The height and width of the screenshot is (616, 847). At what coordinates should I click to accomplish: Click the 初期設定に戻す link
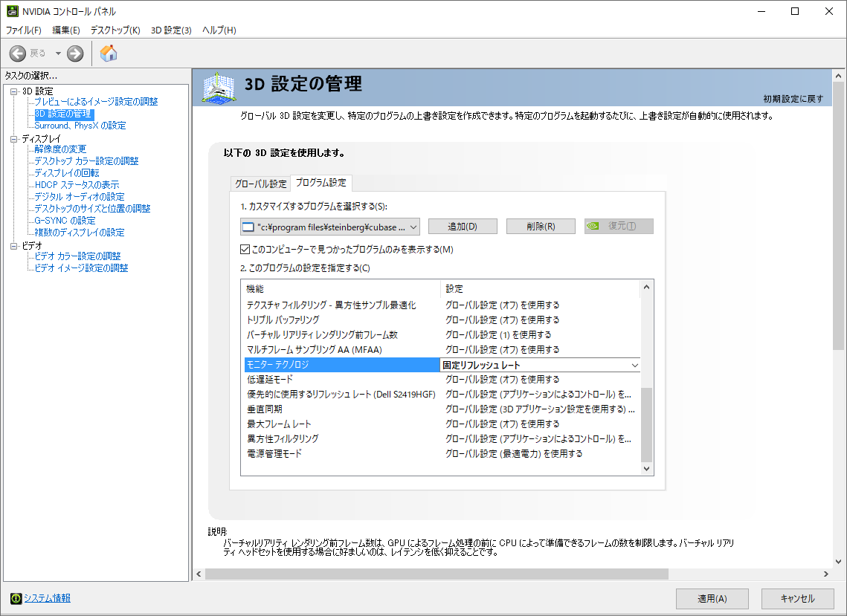click(x=793, y=99)
